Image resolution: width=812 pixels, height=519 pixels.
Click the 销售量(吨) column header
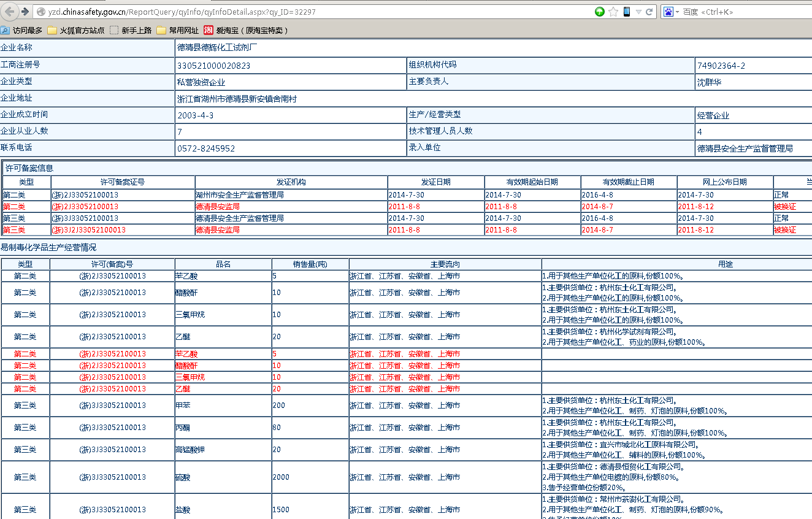[x=310, y=264]
